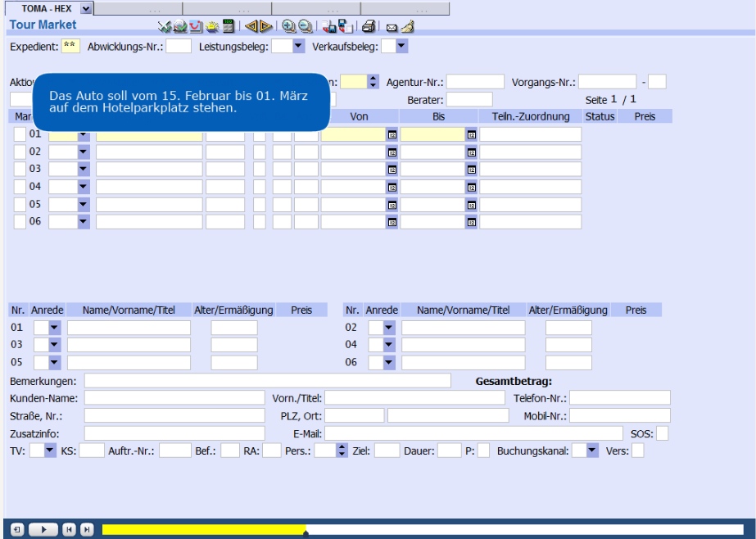Tick the marker checkbox for row 04
Image resolution: width=756 pixels, height=539 pixels.
click(20, 187)
